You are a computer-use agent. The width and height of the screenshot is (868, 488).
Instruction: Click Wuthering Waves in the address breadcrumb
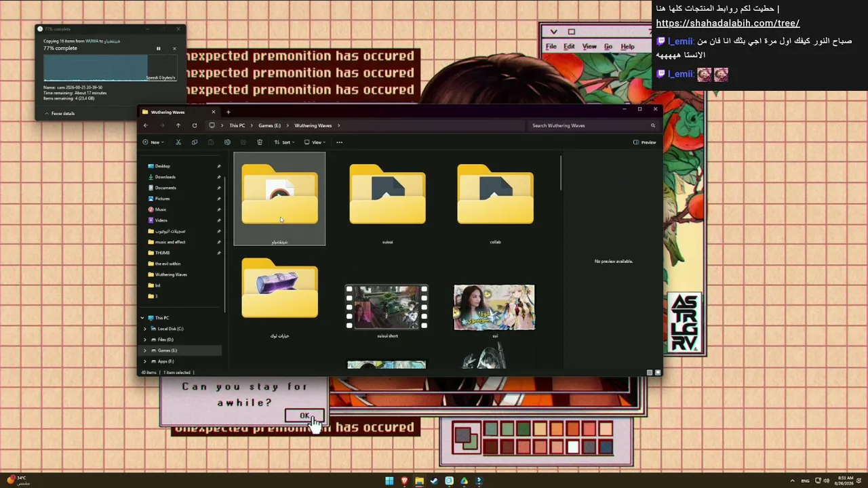tap(313, 125)
